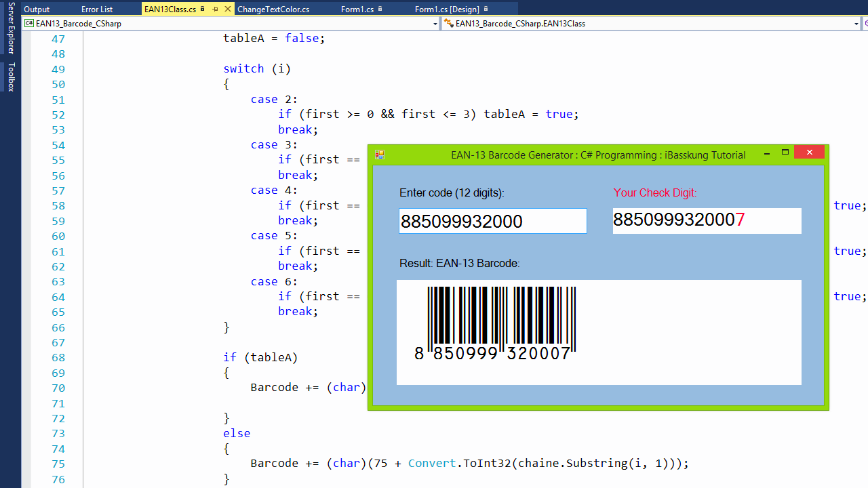Select the EAN13Class.cs tab
Screen dimensions: 868x488
170,9
